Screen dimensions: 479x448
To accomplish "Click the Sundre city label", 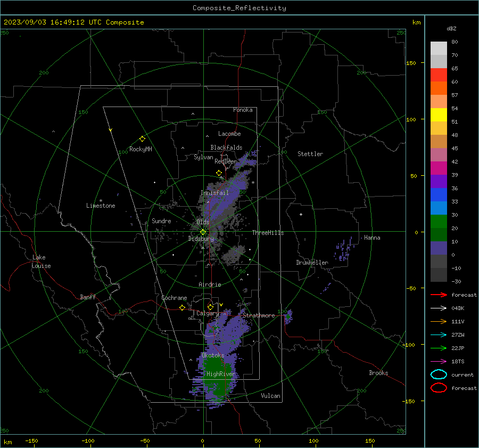I will (x=161, y=221).
